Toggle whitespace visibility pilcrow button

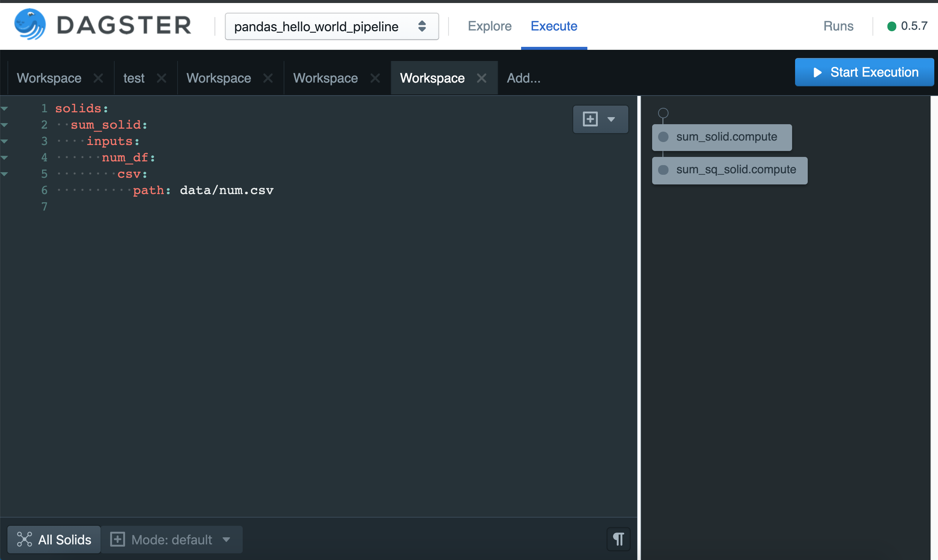click(x=618, y=539)
